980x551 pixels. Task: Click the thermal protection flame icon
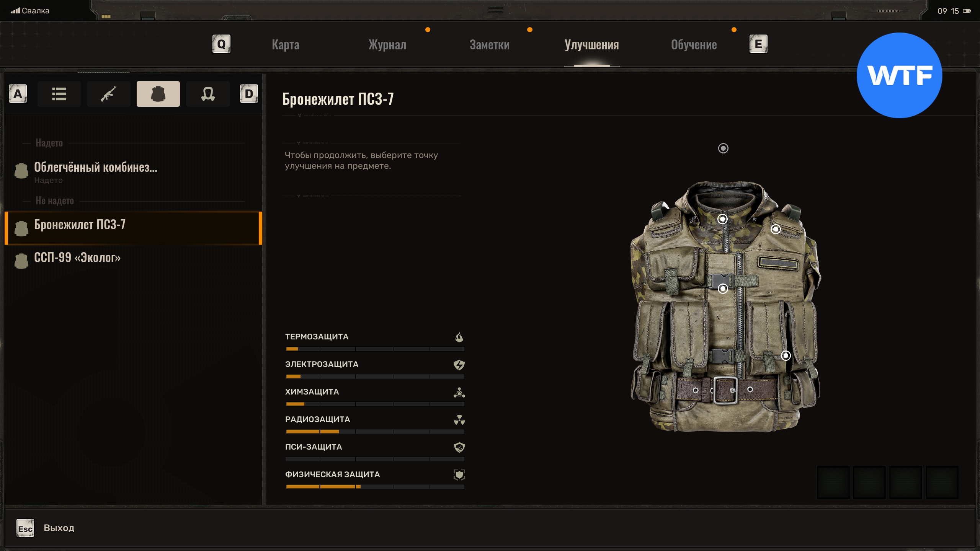(459, 337)
